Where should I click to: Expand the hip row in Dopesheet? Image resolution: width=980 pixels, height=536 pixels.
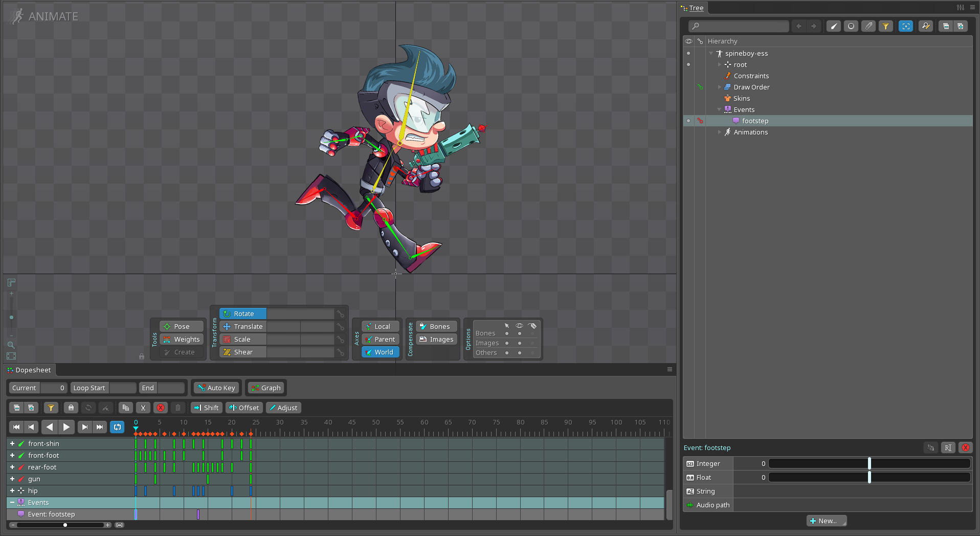(x=12, y=490)
